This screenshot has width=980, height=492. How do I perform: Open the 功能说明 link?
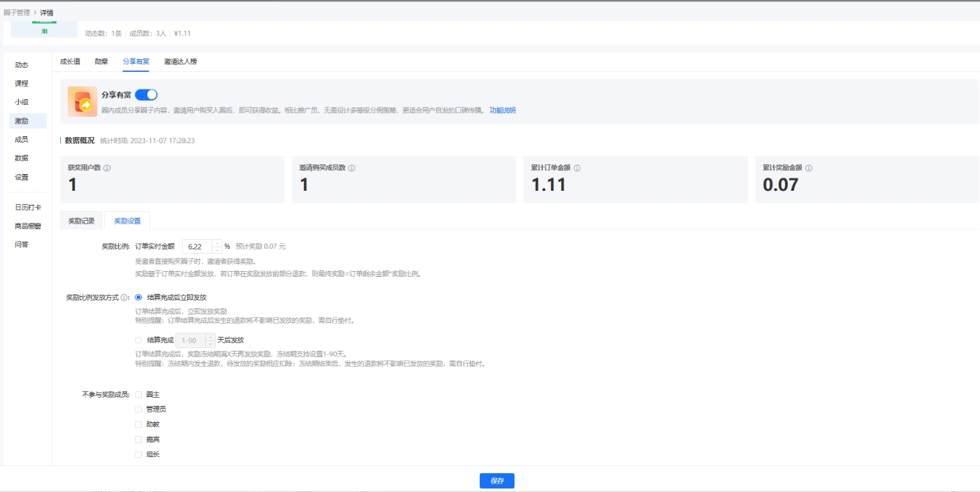tap(503, 110)
